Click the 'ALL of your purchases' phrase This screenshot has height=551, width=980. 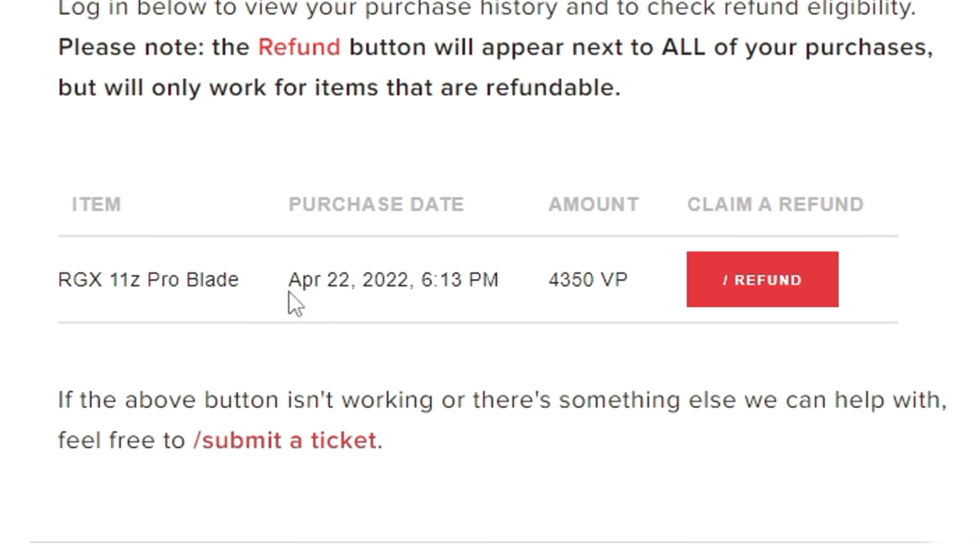pyautogui.click(x=797, y=47)
